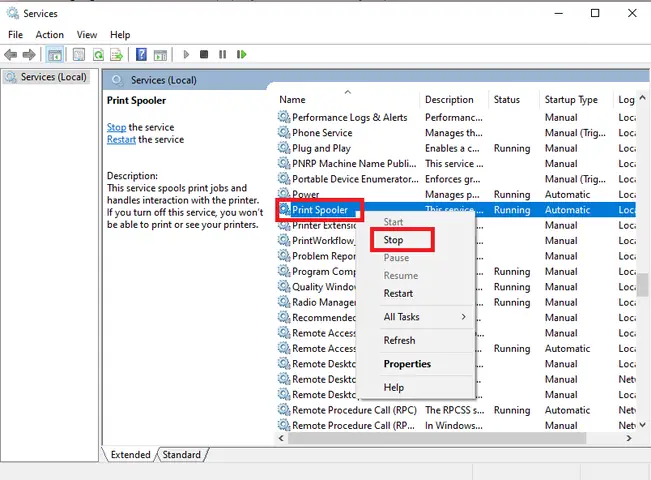Click gear icon beside Phone Service

click(284, 132)
